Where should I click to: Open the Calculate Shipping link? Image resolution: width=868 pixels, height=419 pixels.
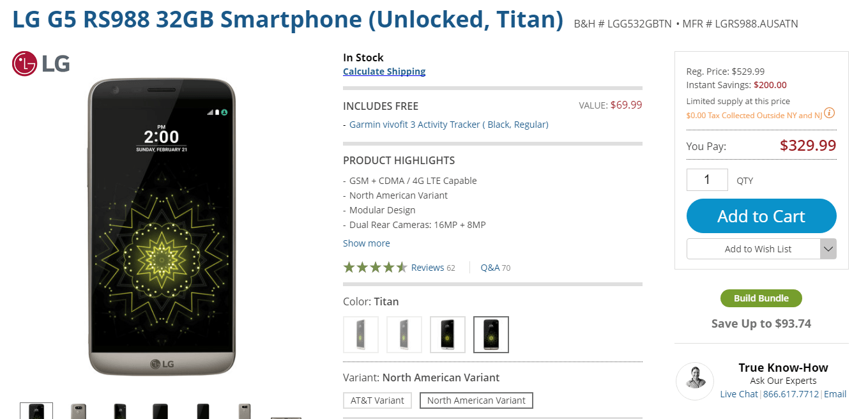[x=384, y=72]
